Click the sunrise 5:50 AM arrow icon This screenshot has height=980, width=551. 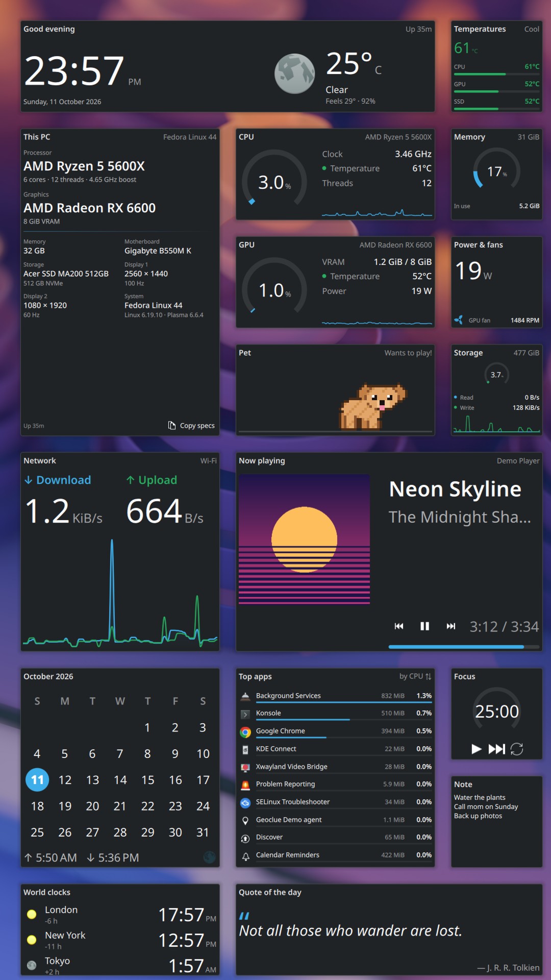click(x=28, y=857)
